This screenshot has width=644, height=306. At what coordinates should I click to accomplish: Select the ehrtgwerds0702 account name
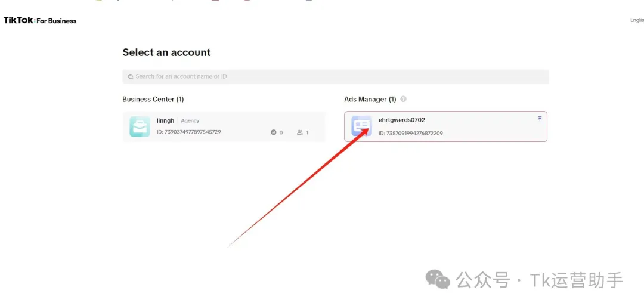(x=401, y=120)
